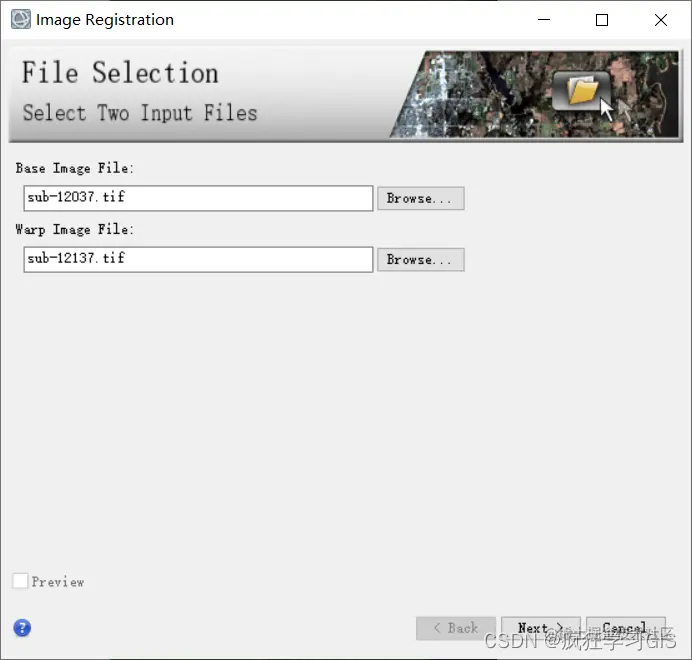Enable the Preview checkbox
The height and width of the screenshot is (660, 692).
click(20, 581)
